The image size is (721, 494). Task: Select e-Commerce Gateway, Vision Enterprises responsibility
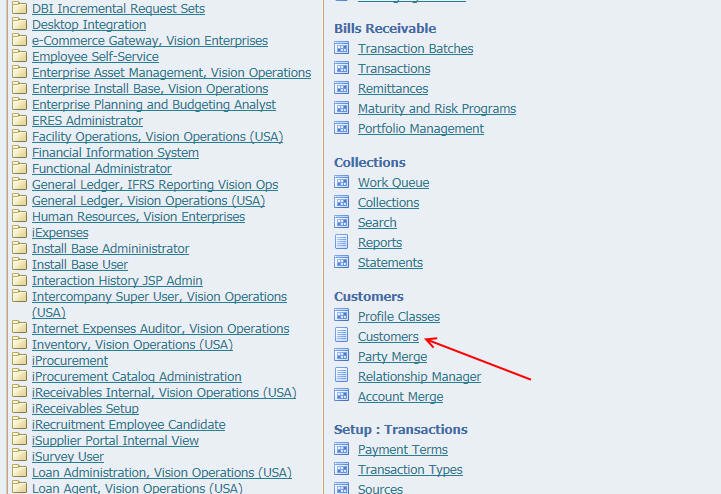(150, 41)
